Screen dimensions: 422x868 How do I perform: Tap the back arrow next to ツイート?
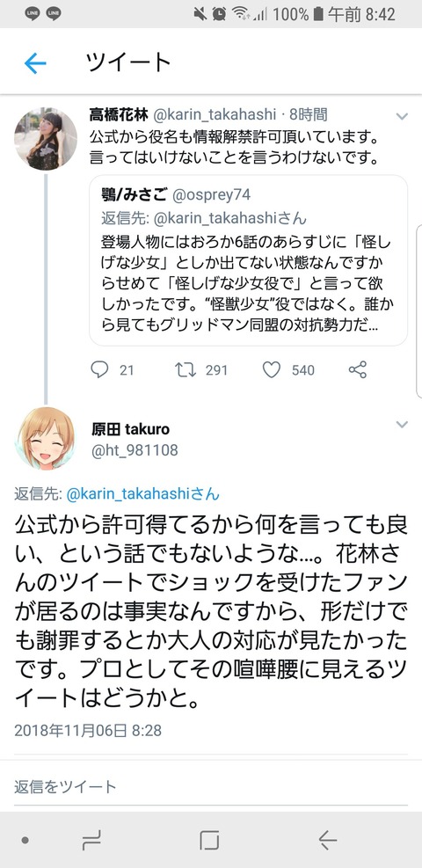[x=35, y=64]
